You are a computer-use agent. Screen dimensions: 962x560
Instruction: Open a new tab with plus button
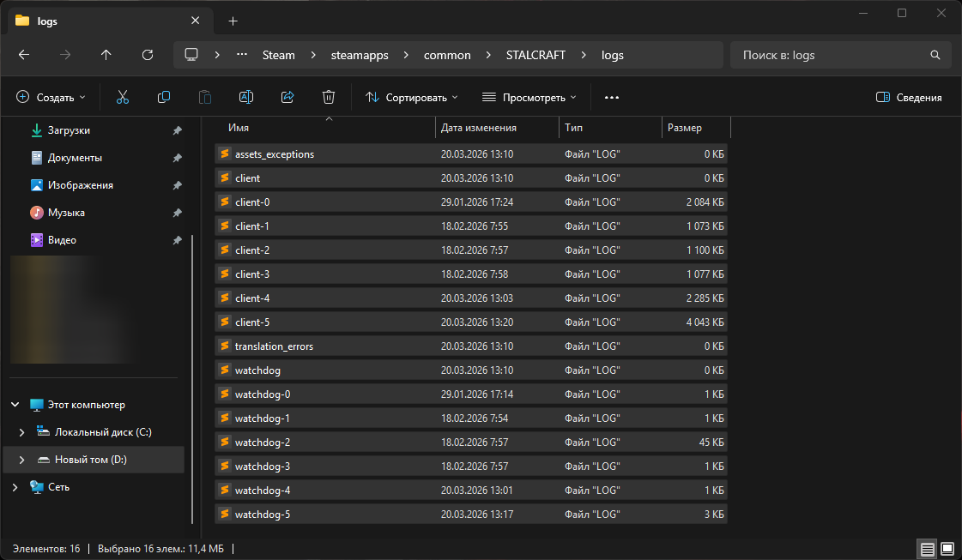click(x=233, y=21)
